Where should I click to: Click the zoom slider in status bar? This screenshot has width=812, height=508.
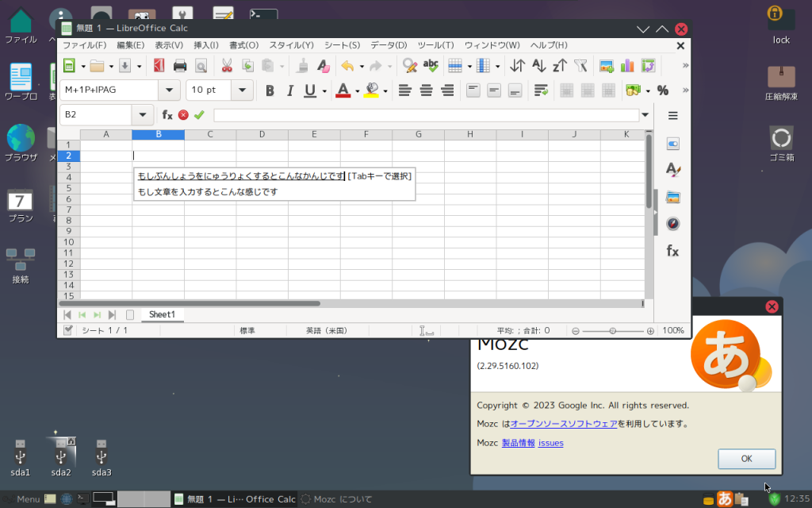pos(613,330)
